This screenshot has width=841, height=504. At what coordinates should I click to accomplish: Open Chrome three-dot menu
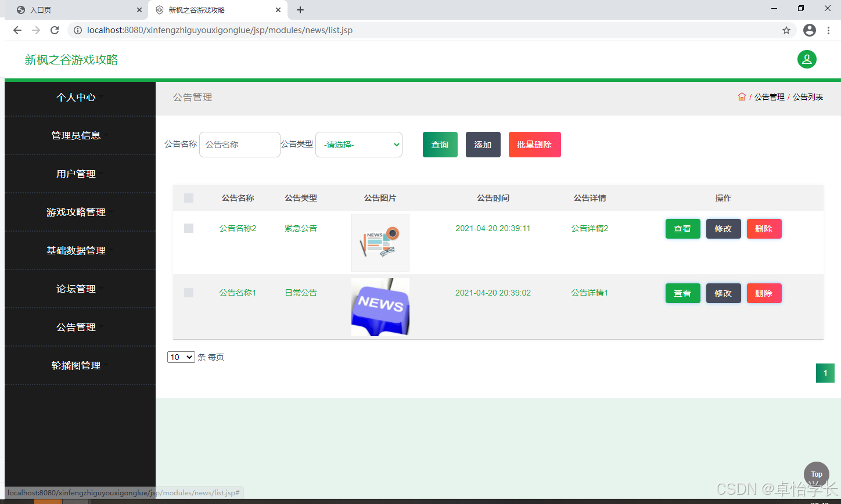point(829,30)
